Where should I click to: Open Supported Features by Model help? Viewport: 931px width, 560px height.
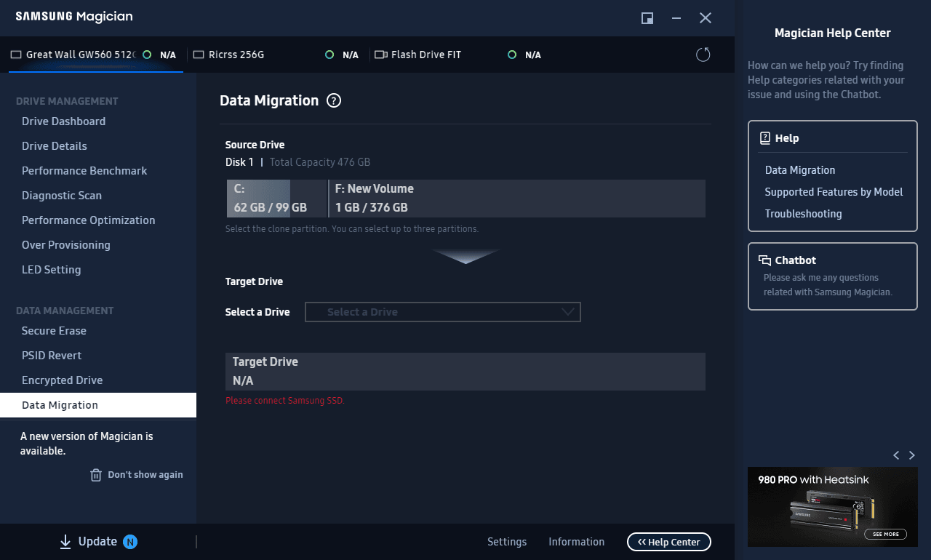click(834, 192)
